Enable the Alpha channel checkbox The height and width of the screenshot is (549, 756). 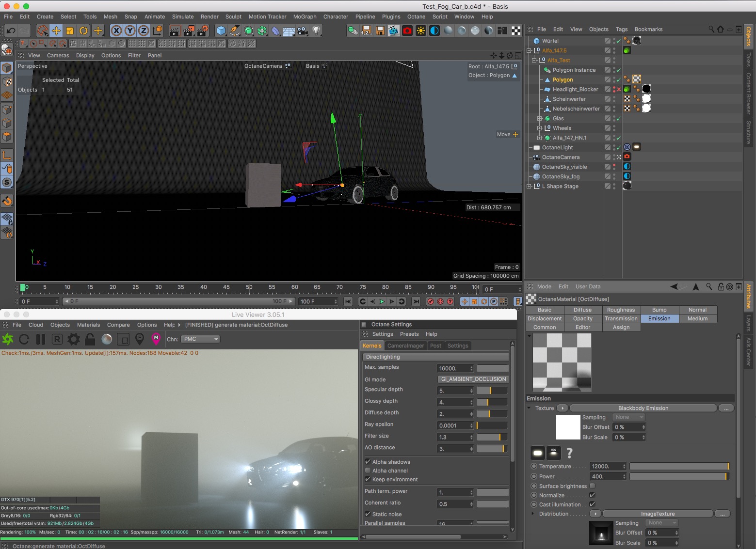[368, 471]
